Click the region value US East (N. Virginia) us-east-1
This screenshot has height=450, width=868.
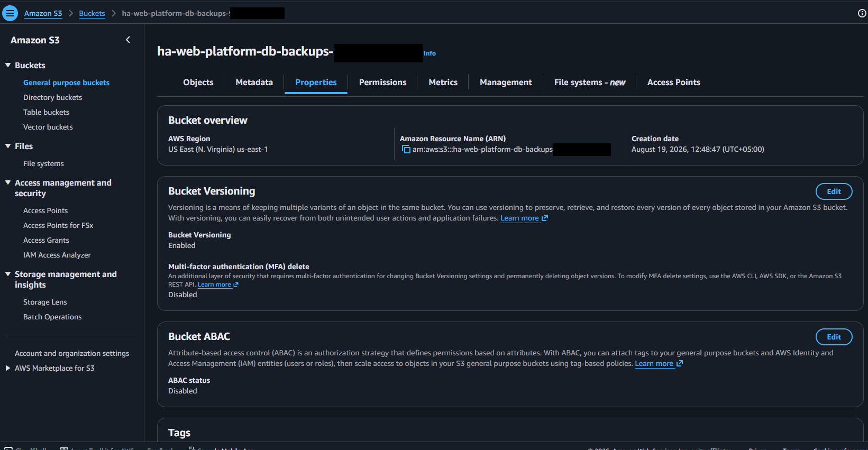point(218,149)
